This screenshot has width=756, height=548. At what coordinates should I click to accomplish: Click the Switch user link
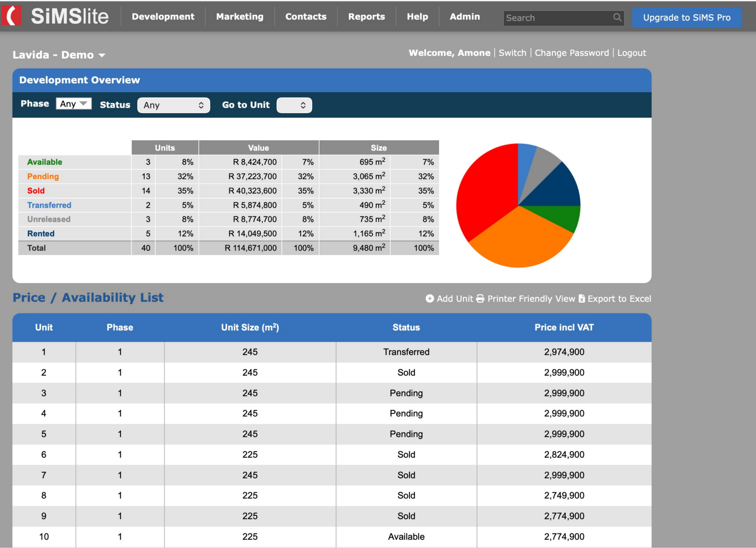pos(512,53)
